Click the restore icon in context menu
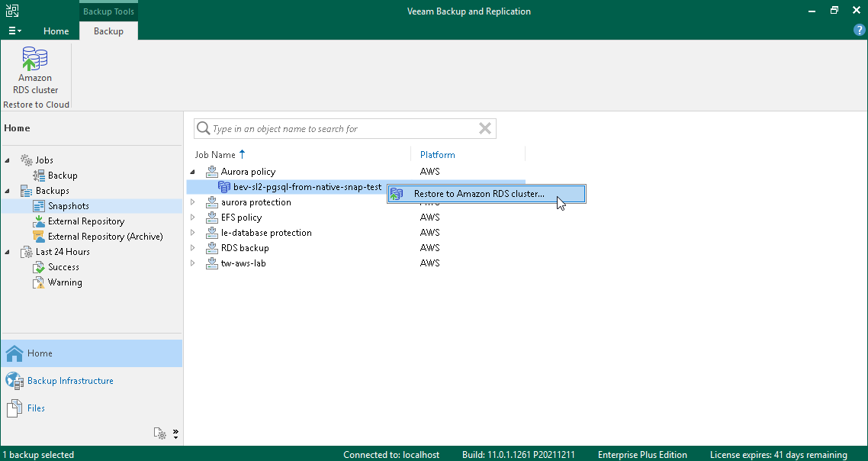The image size is (868, 461). coord(397,194)
